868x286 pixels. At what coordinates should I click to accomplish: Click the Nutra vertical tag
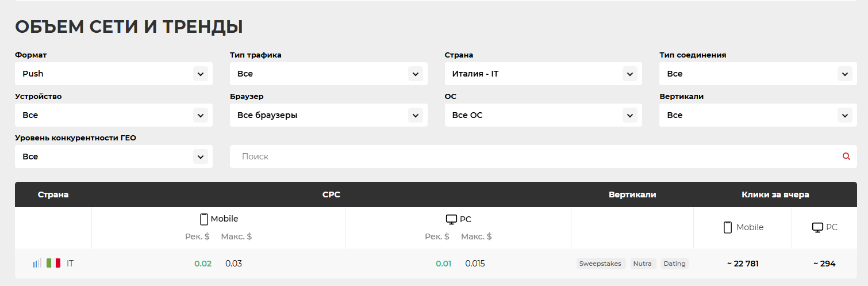642,264
